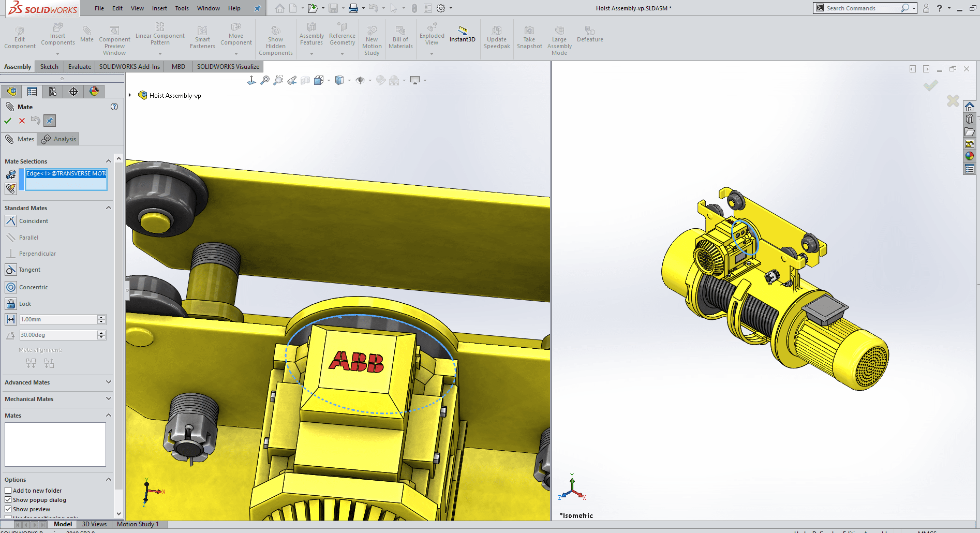The image size is (980, 533).
Task: Collapse the Mates list section
Action: tap(109, 415)
